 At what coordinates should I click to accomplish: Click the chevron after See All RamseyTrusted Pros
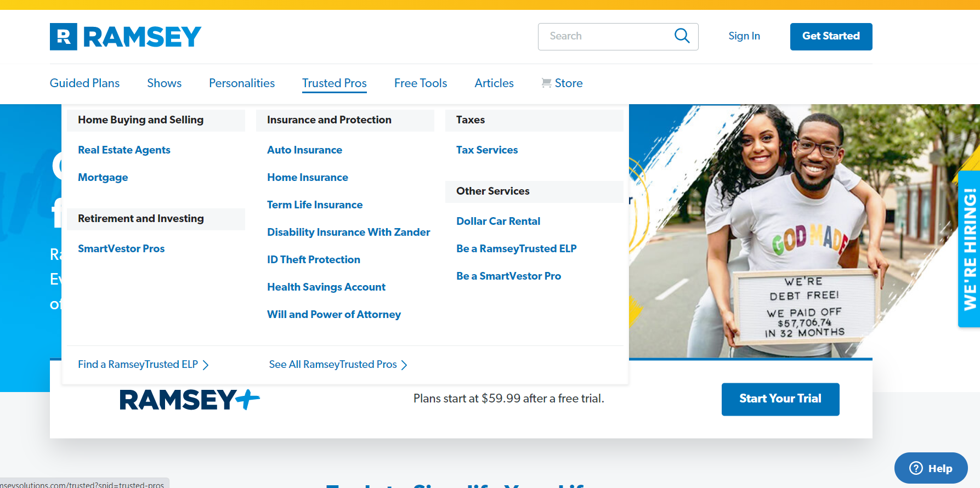click(404, 365)
